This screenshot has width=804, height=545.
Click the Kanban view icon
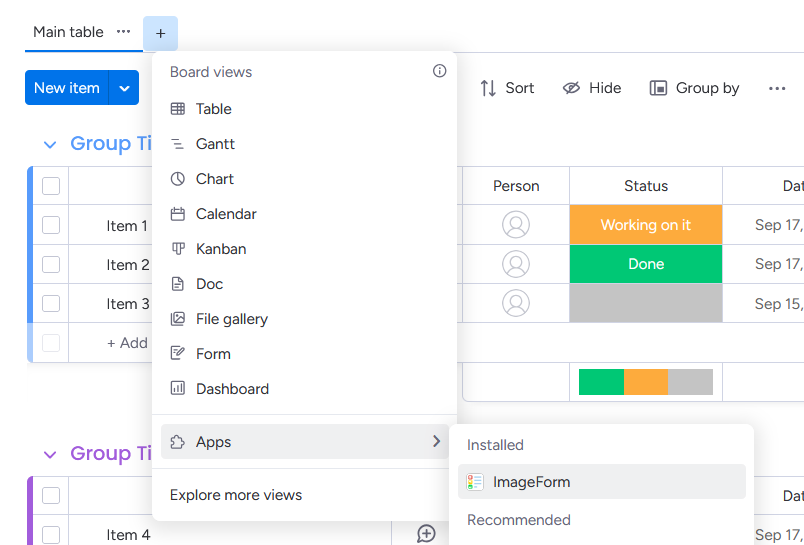tap(177, 249)
